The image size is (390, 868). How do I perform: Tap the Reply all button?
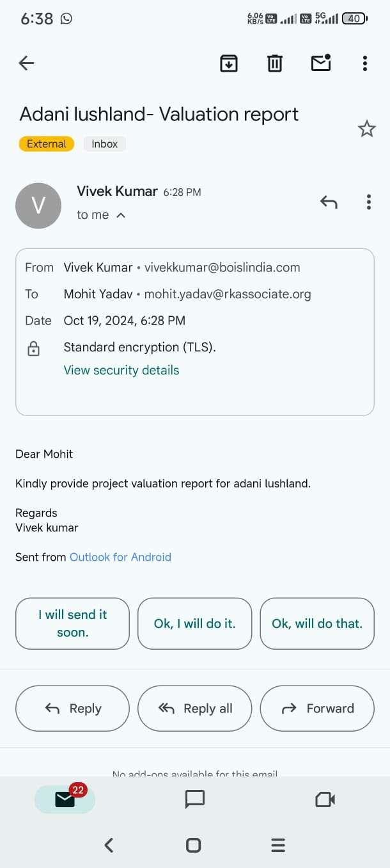coord(194,708)
